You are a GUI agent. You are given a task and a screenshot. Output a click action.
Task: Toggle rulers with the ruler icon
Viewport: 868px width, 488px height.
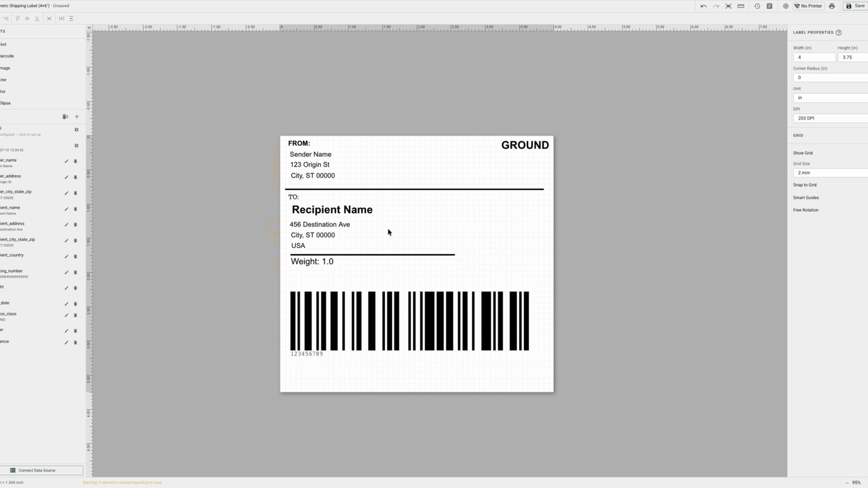[741, 6]
